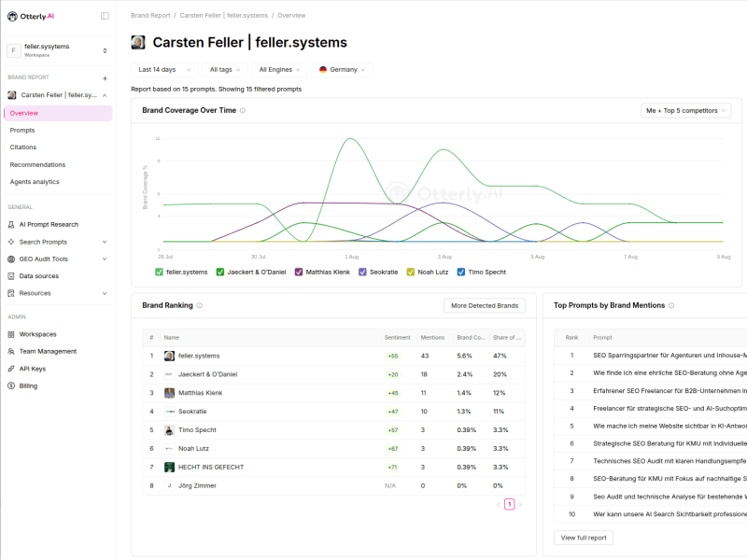Click the API Keys key icon
747x560 pixels.
pyautogui.click(x=11, y=369)
